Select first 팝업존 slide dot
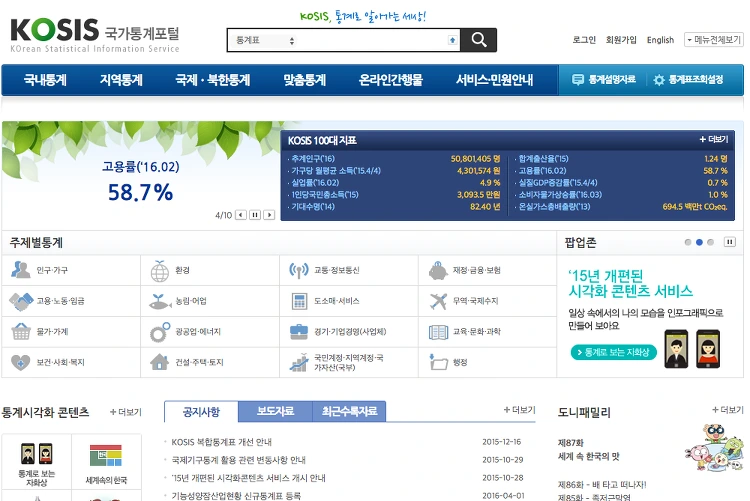Screen dimensions: 750x501 pyautogui.click(x=688, y=243)
